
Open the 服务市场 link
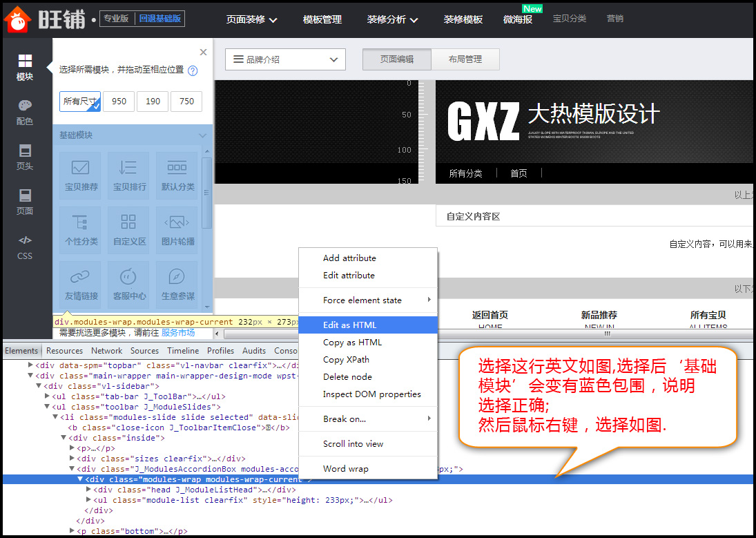(178, 332)
